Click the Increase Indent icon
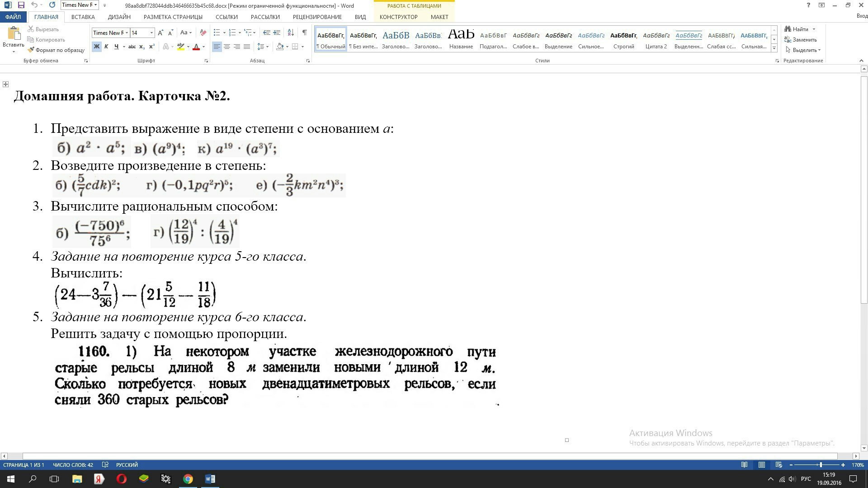This screenshot has width=868, height=488. point(277,33)
